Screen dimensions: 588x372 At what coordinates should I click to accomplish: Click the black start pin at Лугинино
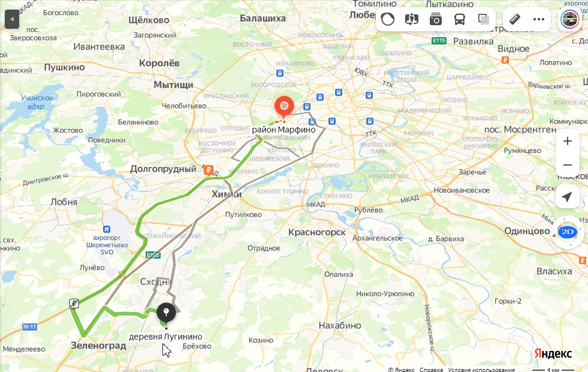(166, 313)
